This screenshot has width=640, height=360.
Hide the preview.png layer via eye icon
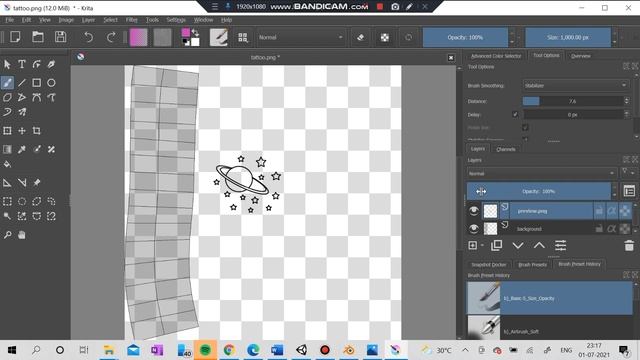(x=473, y=211)
